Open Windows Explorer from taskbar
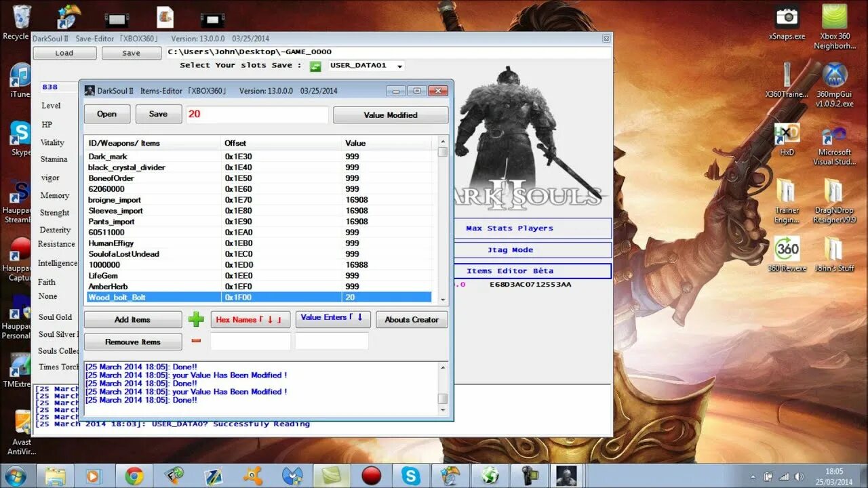This screenshot has height=488, width=868. coord(54,476)
